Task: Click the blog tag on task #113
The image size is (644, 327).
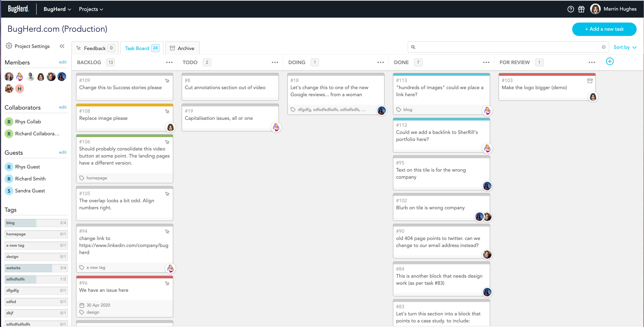Action: 408,110
